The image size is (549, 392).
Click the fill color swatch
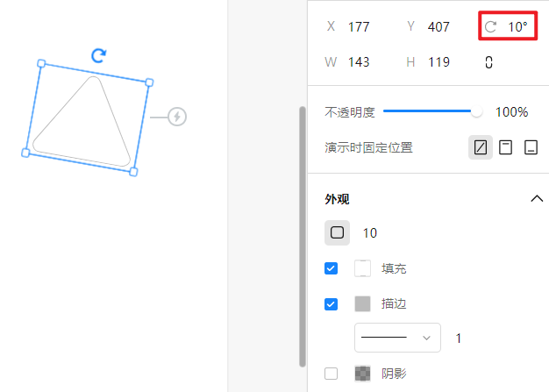point(363,268)
